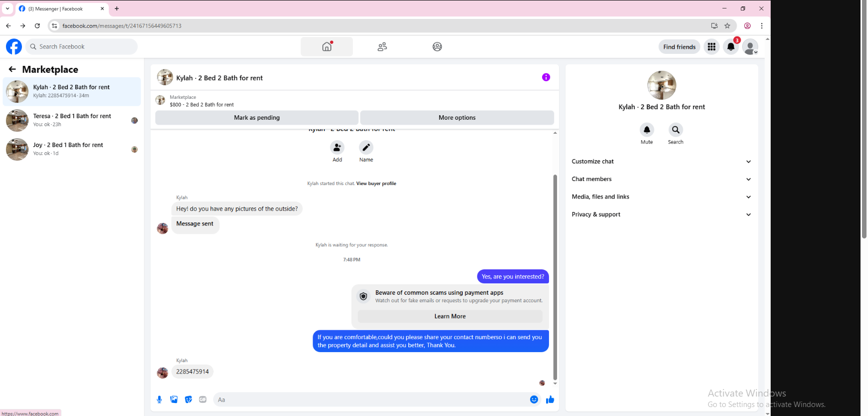Open View buyer profile link

point(376,184)
